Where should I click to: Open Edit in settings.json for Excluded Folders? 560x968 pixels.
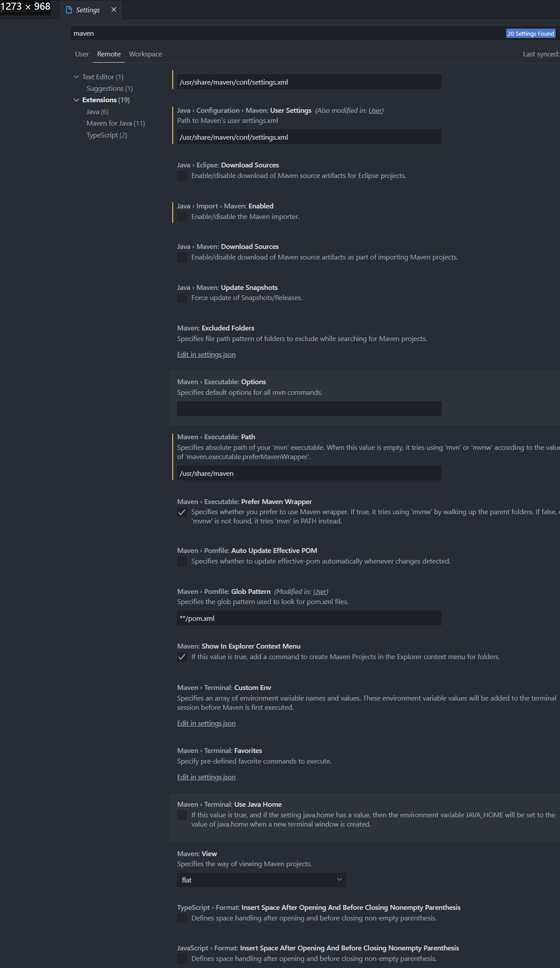click(206, 354)
